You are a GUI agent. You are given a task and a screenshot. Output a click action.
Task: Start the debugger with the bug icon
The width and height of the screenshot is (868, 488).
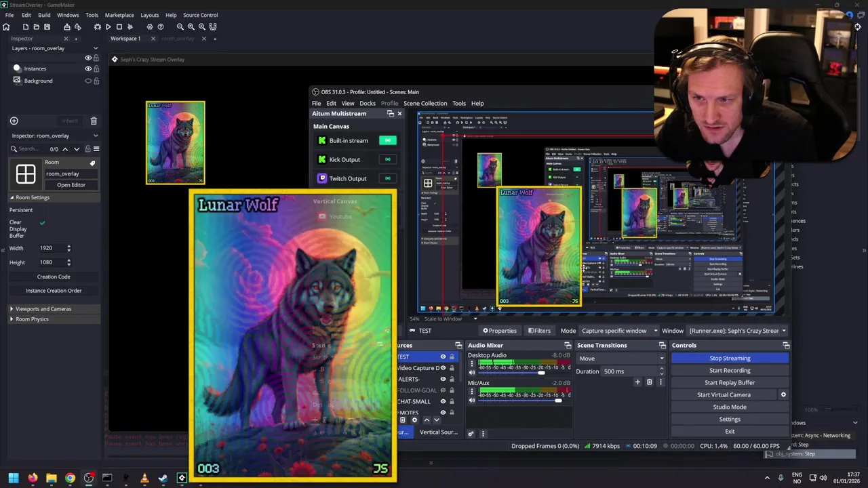coord(97,26)
